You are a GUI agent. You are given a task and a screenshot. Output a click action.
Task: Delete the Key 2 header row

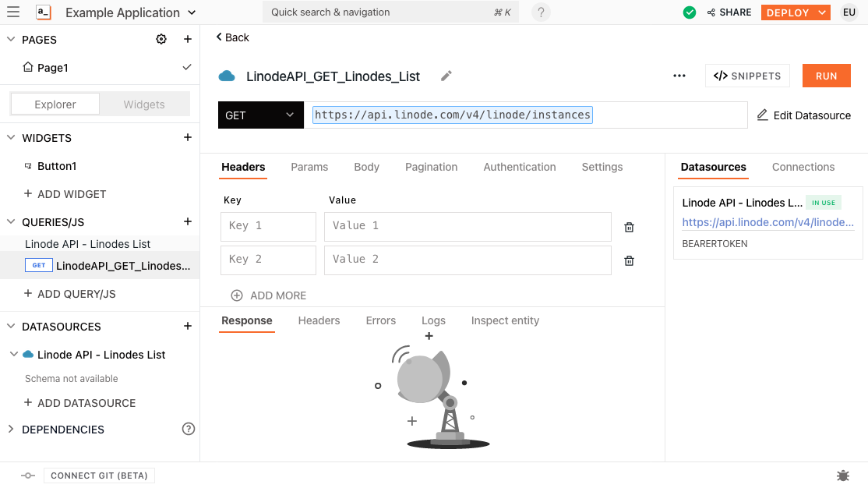tap(630, 260)
